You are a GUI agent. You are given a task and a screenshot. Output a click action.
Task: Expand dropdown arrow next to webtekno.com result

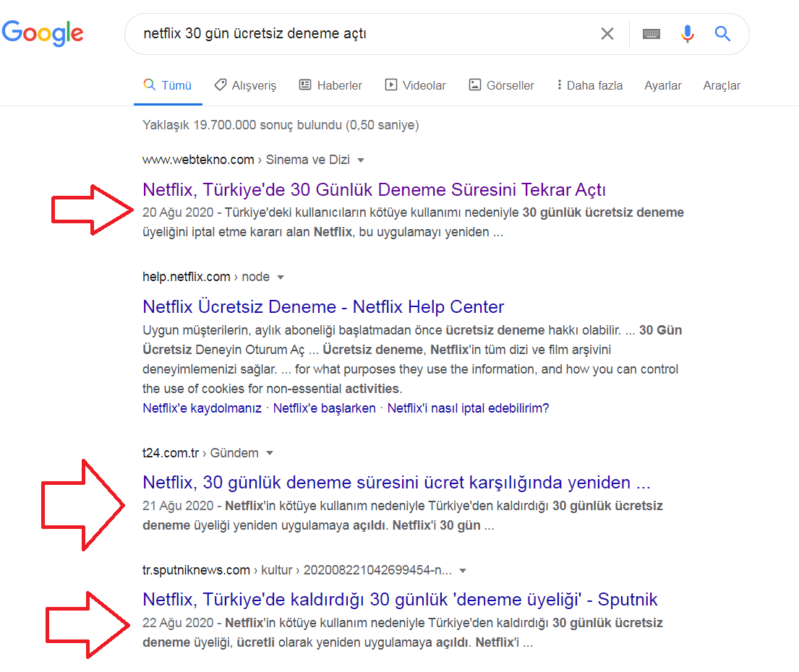(x=361, y=160)
